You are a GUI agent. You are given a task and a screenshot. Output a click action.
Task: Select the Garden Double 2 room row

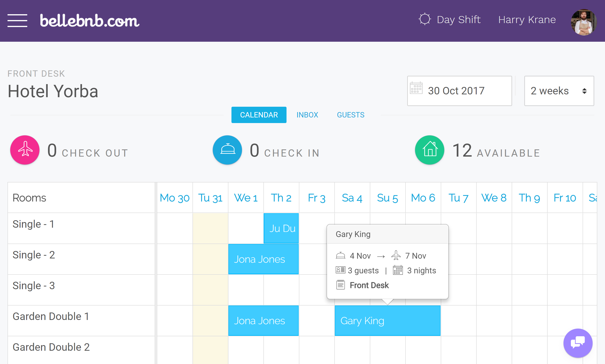[81, 350]
